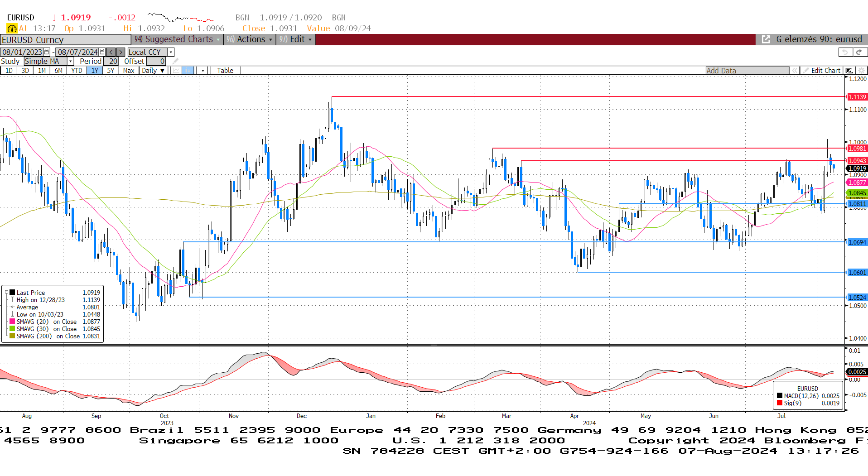Open the Suggested Charts menu
The width and height of the screenshot is (868, 476).
pos(177,39)
